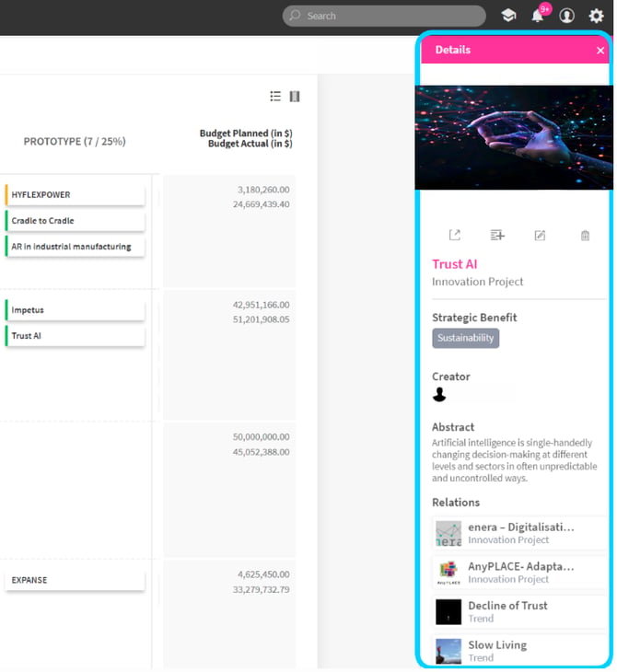617x672 pixels.
Task: Select the HYFLEXPOWER card
Action: point(75,195)
